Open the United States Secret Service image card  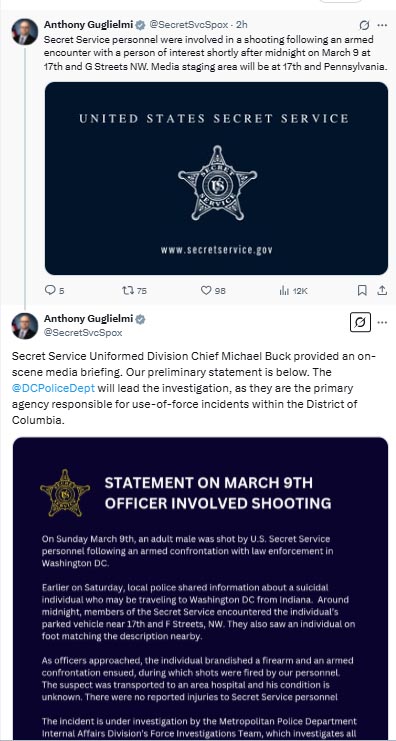(x=216, y=178)
